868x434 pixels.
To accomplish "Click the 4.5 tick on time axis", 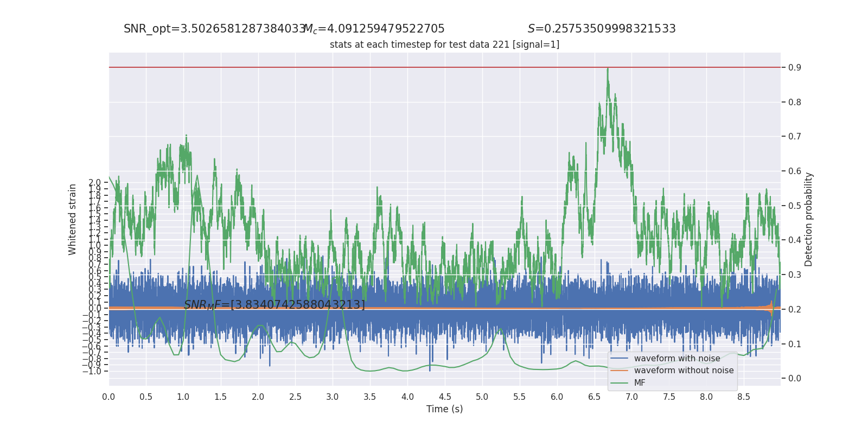I will pyautogui.click(x=445, y=397).
